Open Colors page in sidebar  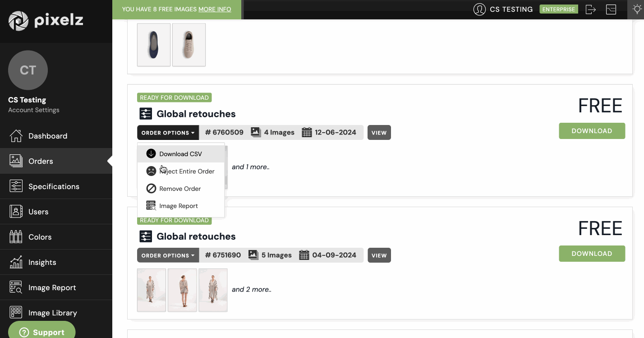(x=40, y=237)
